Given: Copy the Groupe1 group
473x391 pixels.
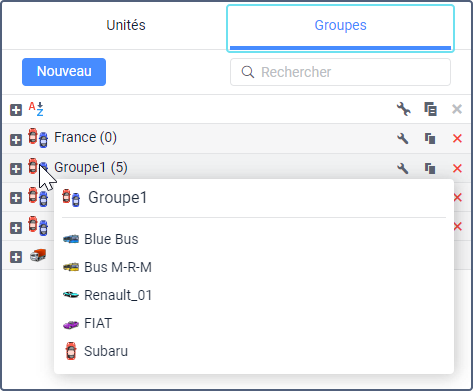Looking at the screenshot, I should (430, 168).
